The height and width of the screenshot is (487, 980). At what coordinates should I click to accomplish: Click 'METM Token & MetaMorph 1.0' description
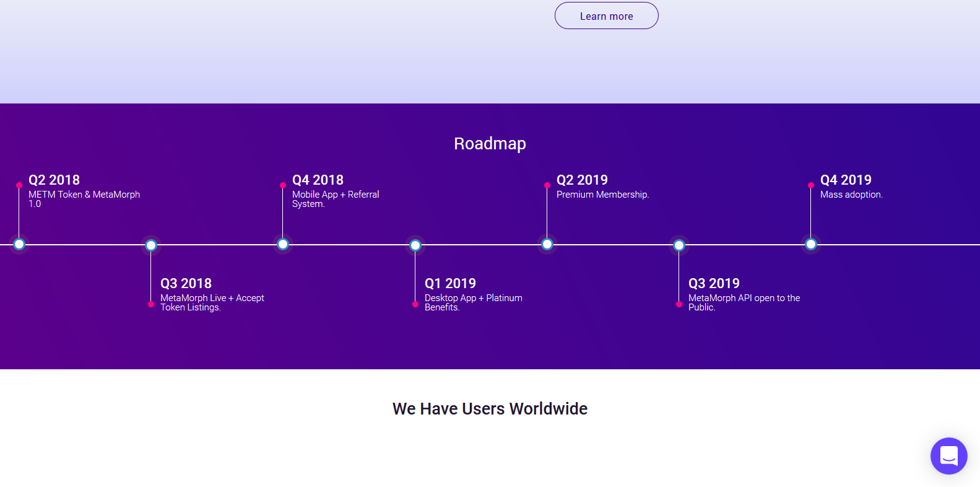(84, 199)
